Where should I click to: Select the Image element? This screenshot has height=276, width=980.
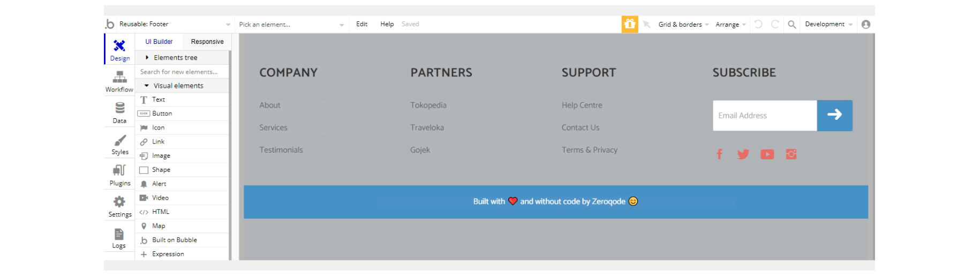182,156
